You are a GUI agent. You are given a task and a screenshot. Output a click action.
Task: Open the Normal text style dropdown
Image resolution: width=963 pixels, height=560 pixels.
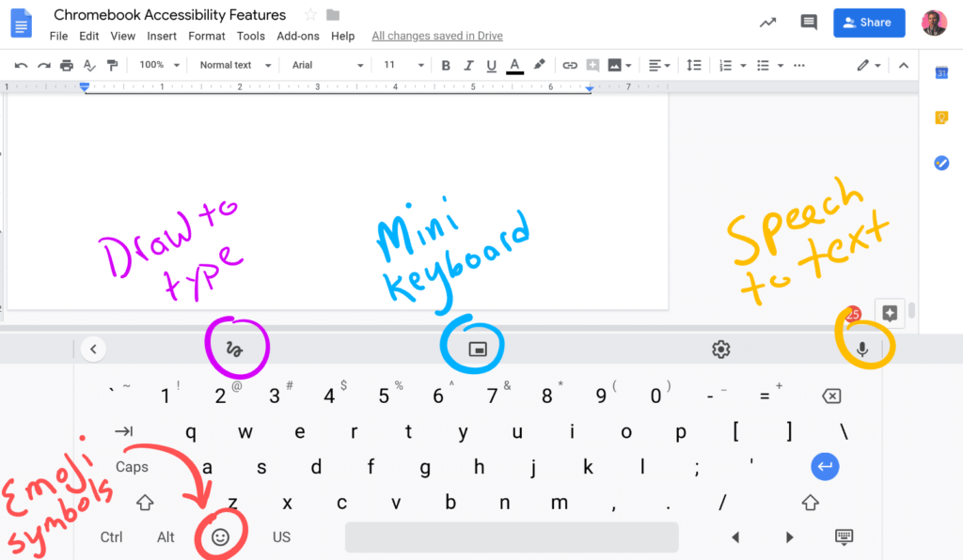233,65
